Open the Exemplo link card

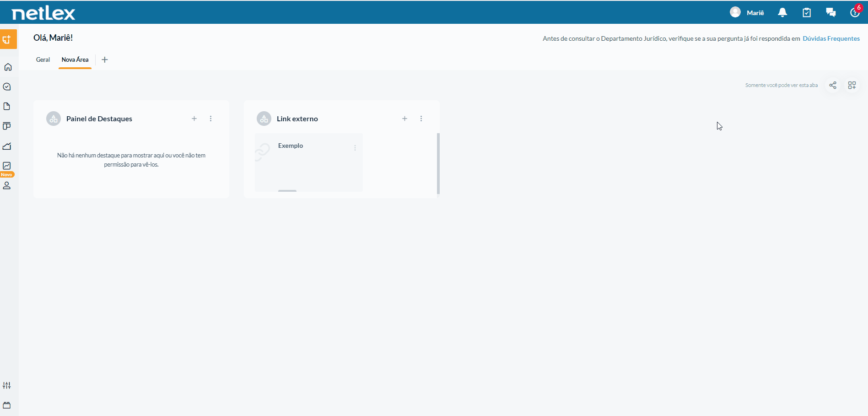tap(309, 162)
